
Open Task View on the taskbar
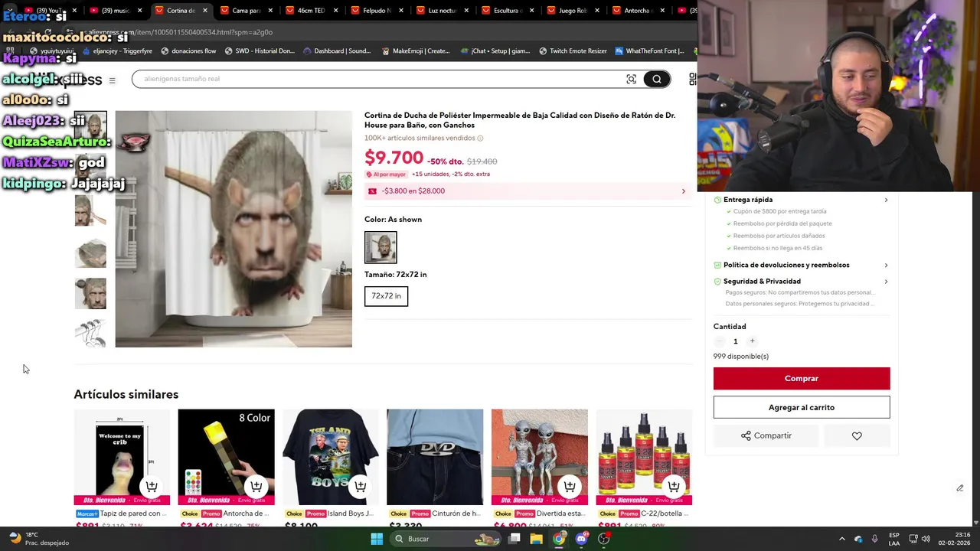514,539
